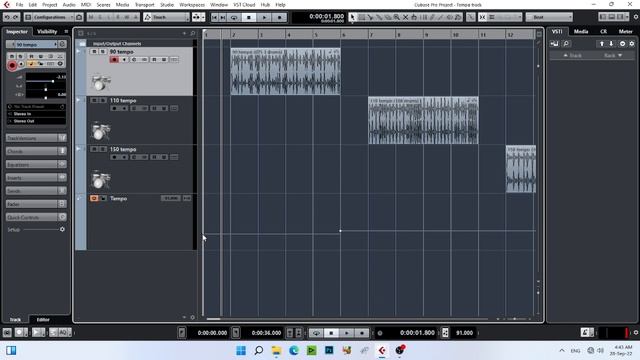The width and height of the screenshot is (640, 360).
Task: Mute the 110 tempo track
Action: (94, 100)
